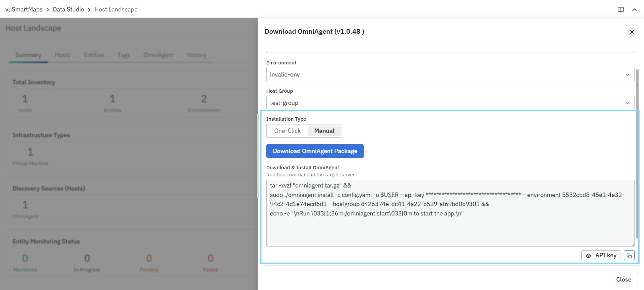Click the In Progress entity count
The width and height of the screenshot is (644, 290).
click(x=87, y=258)
